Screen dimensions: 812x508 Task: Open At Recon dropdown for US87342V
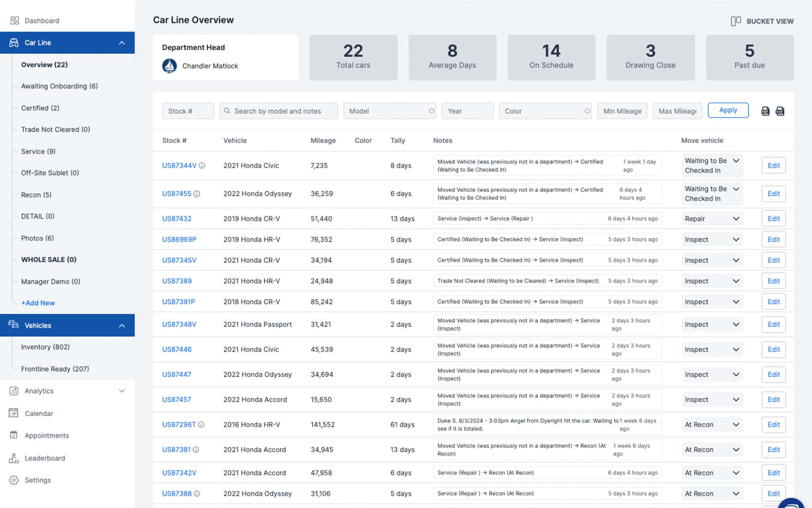713,473
